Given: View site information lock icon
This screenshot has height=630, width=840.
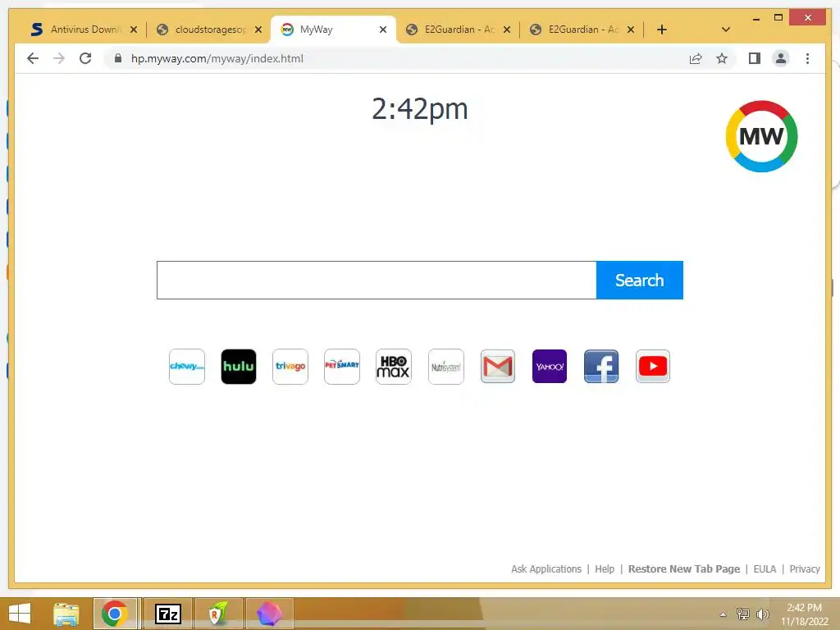Looking at the screenshot, I should [x=118, y=58].
